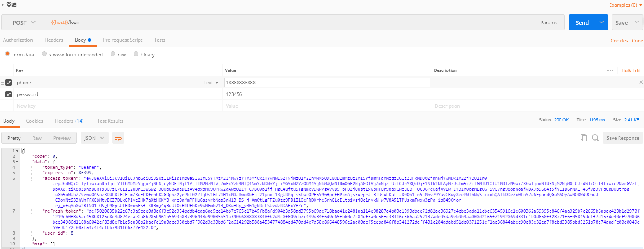644x249 pixels.
Task: Collapse the data object fold arrow
Action: click(x=18, y=162)
